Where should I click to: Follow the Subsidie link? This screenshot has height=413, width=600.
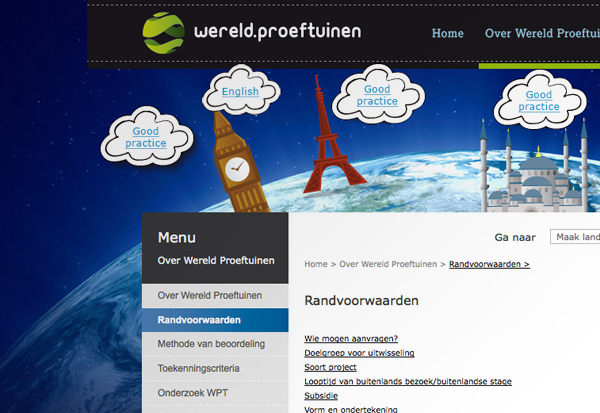click(321, 396)
